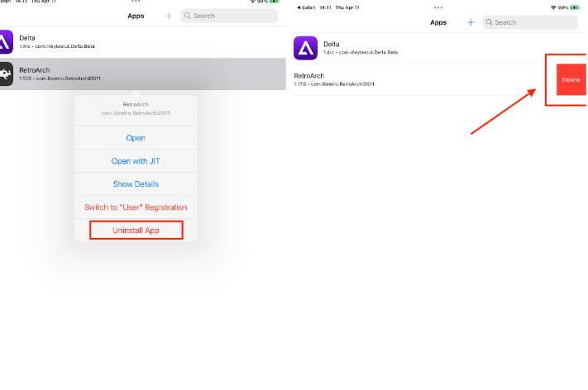This screenshot has height=390, width=588.
Task: Choose Open in the RetroArch context menu
Action: coord(136,138)
